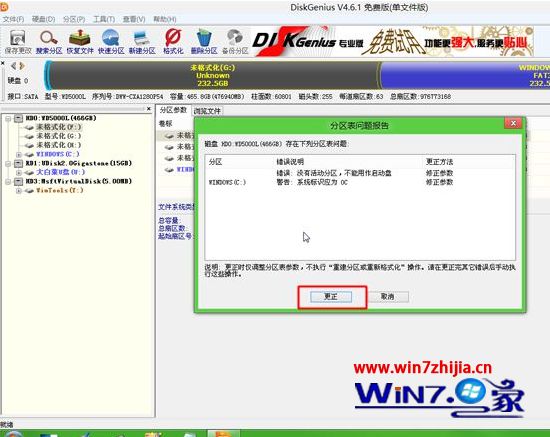This screenshot has height=437, width=550.
Task: Click the 更正方法 column header
Action: pyautogui.click(x=439, y=162)
